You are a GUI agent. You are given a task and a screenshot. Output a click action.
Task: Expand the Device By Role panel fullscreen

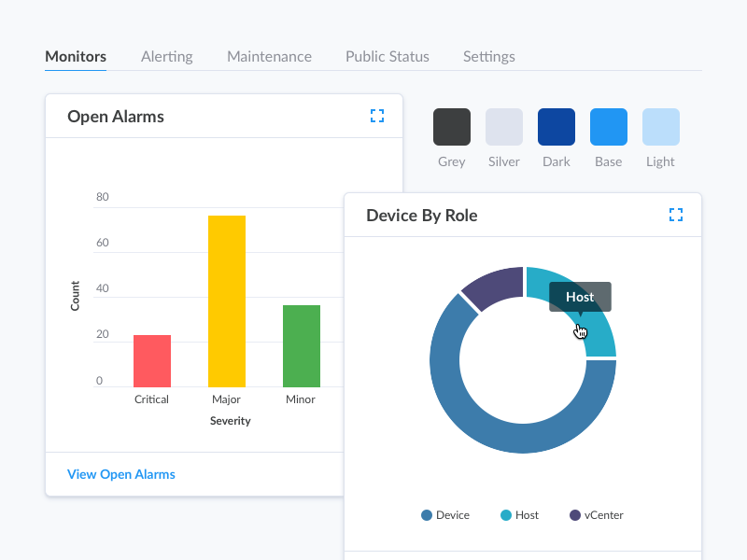(x=676, y=215)
